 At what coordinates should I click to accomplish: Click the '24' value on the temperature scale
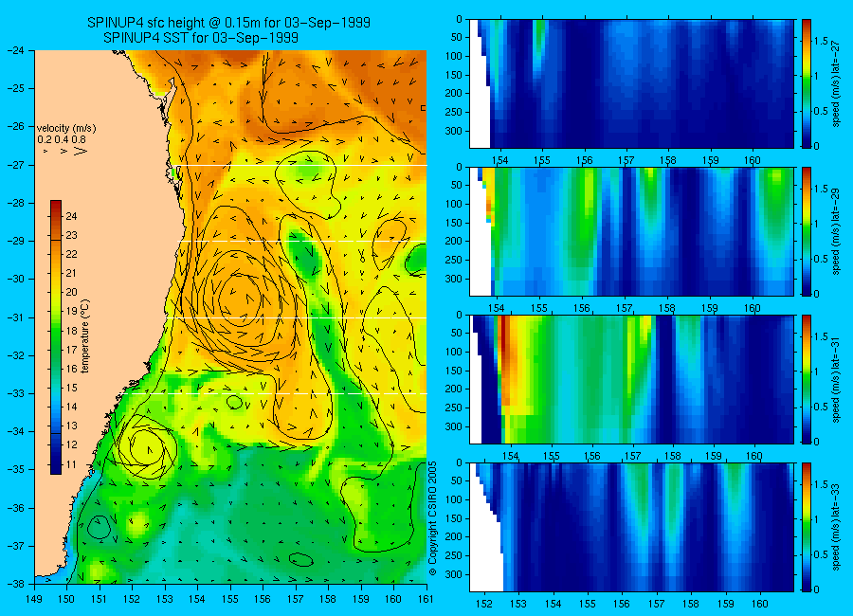tap(71, 216)
